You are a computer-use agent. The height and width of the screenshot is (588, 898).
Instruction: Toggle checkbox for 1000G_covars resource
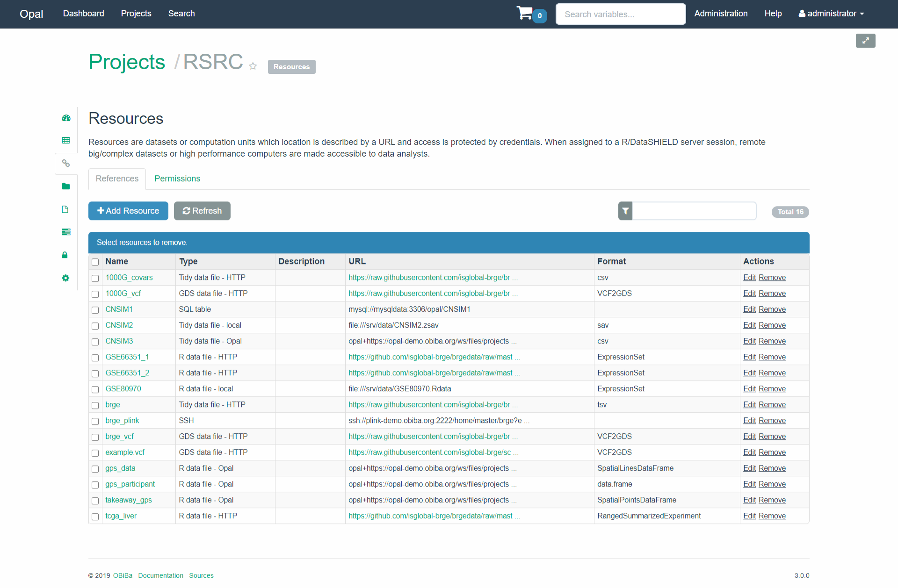pyautogui.click(x=95, y=278)
